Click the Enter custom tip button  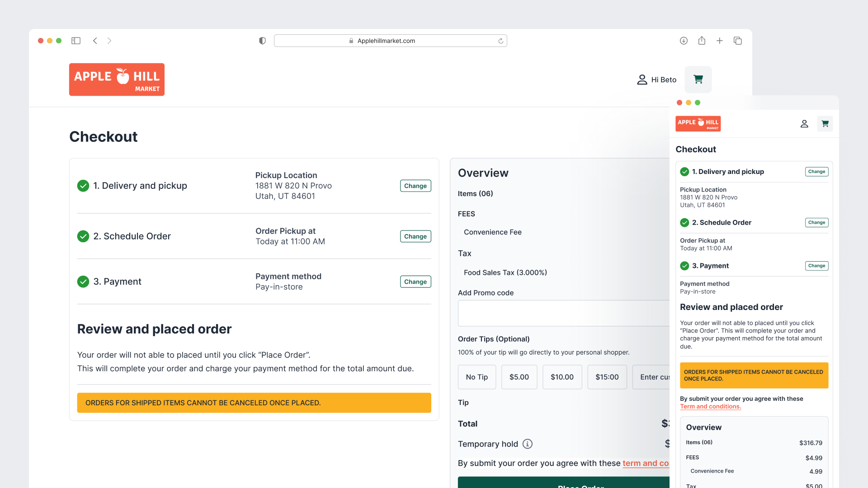coord(651,377)
